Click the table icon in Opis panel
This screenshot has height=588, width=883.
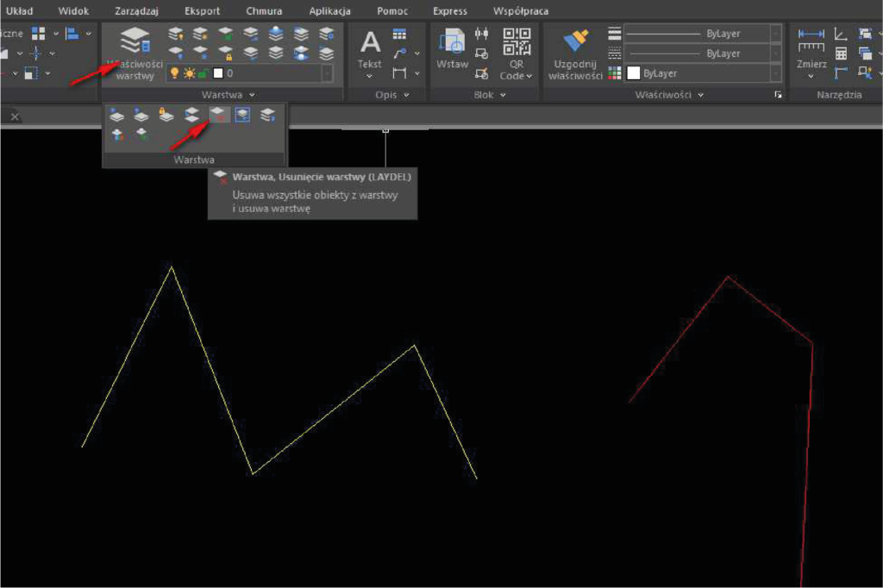399,34
